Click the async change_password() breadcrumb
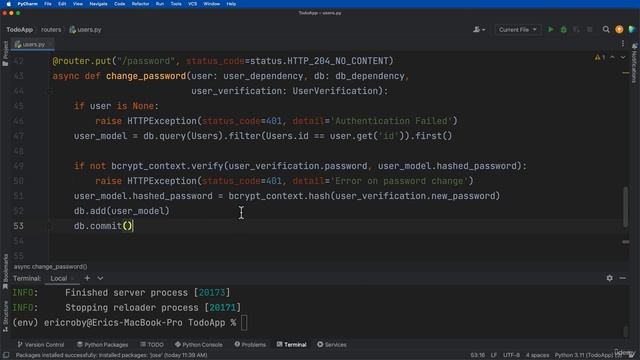 [x=51, y=267]
